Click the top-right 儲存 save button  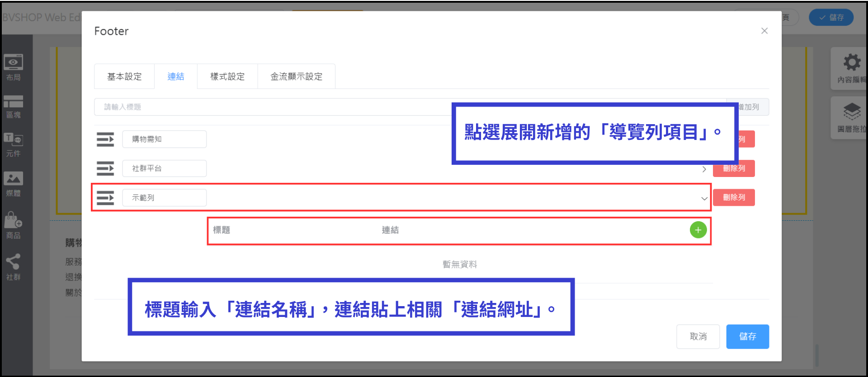[831, 17]
